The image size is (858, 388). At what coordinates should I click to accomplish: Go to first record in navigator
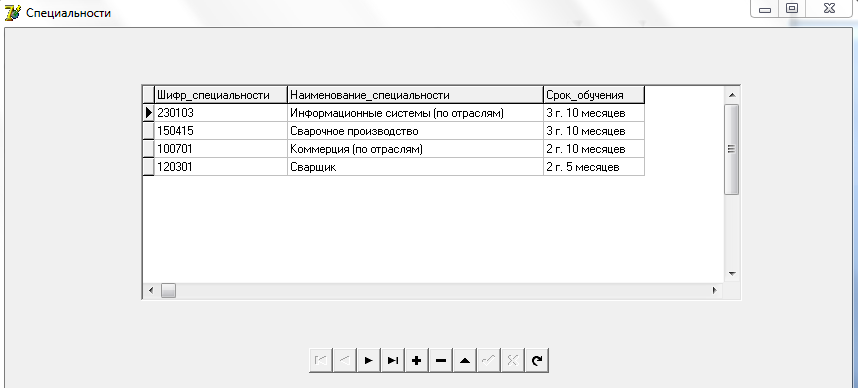pyautogui.click(x=321, y=360)
